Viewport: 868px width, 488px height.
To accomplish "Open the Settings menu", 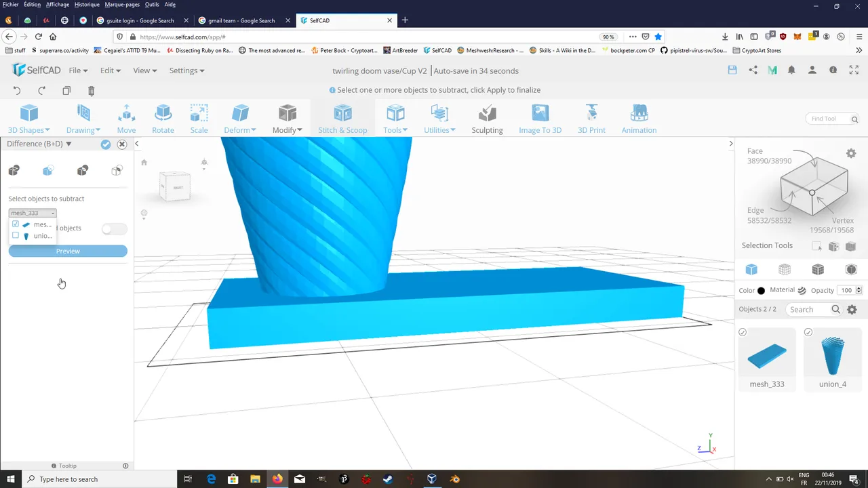I will tap(187, 70).
